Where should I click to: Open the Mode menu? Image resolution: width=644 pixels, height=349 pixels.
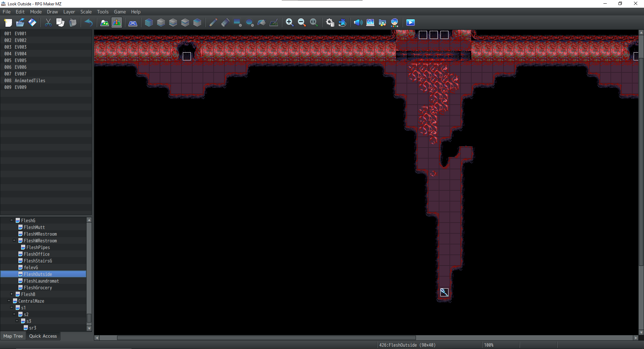[36, 12]
